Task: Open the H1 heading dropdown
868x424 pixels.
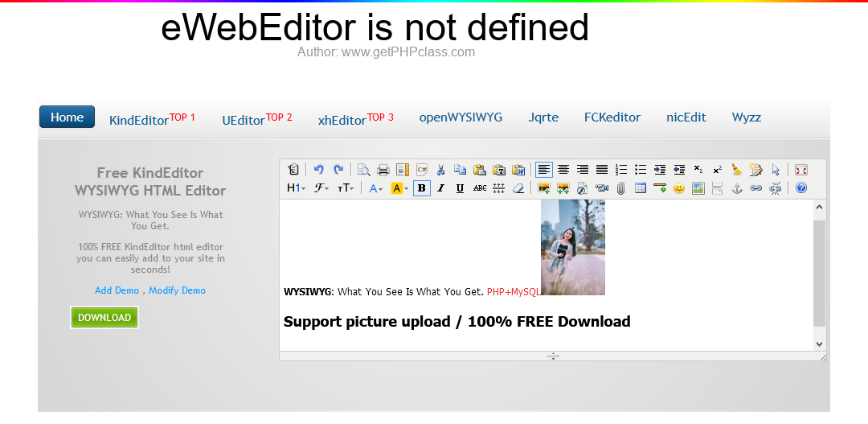Action: [296, 188]
